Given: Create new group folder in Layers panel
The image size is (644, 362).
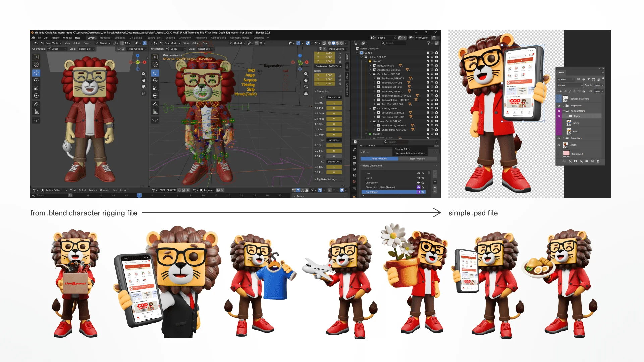Looking at the screenshot, I should click(587, 161).
